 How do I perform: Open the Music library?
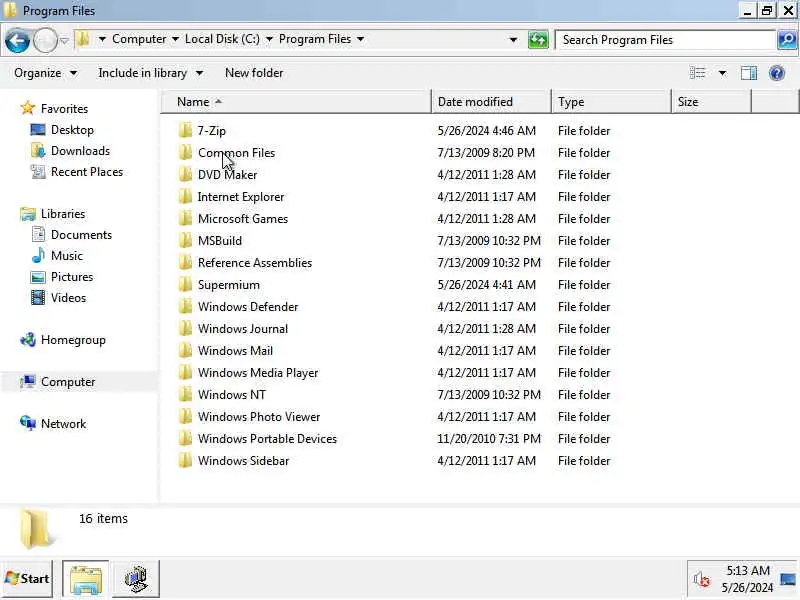pos(66,256)
